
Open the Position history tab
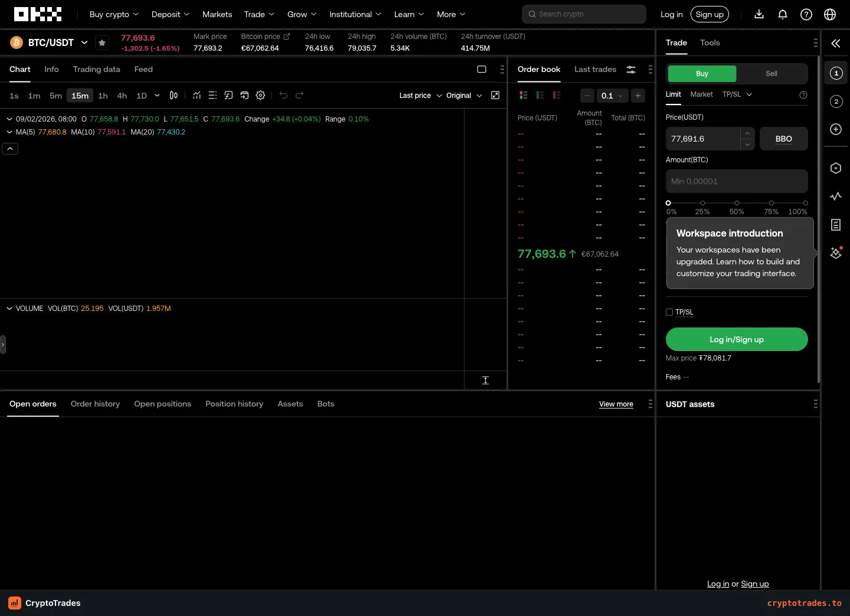(x=234, y=404)
